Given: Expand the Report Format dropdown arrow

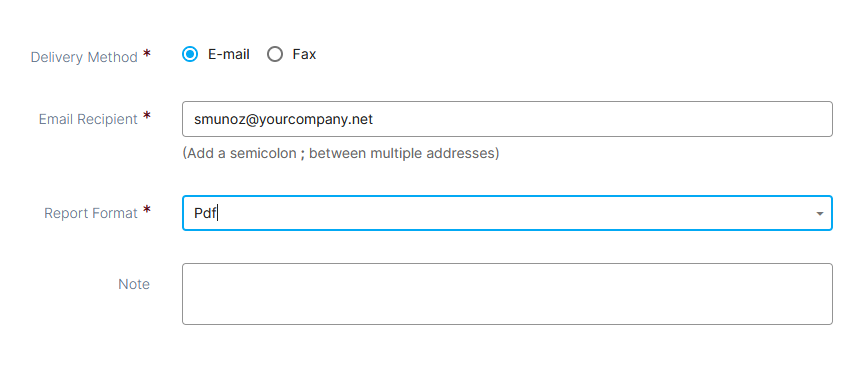Looking at the screenshot, I should click(819, 213).
